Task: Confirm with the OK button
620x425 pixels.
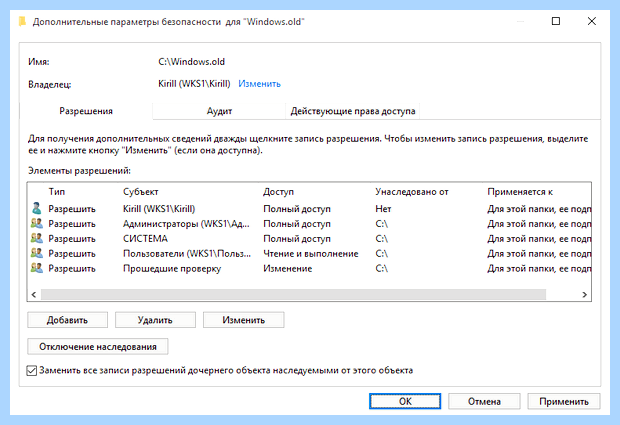Action: (405, 401)
